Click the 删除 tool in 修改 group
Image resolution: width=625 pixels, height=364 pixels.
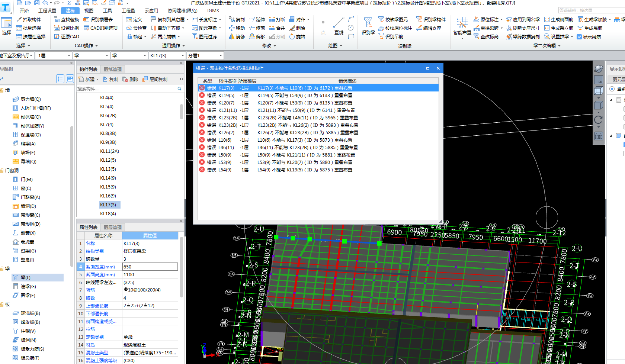click(297, 28)
